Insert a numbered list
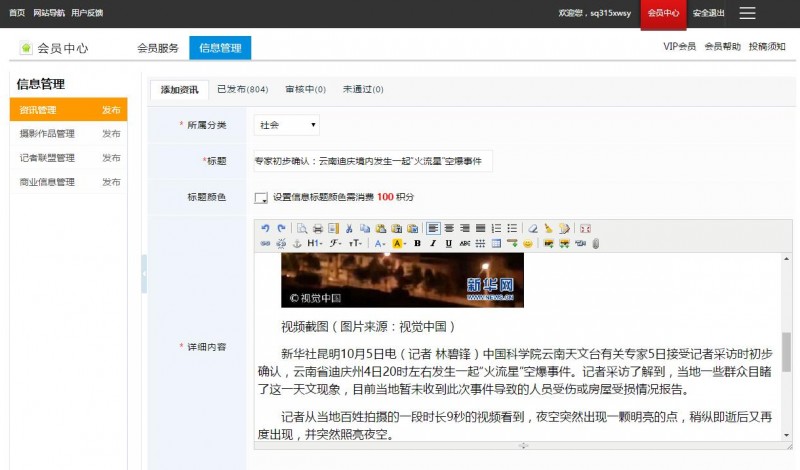The image size is (800, 470). coord(496,228)
